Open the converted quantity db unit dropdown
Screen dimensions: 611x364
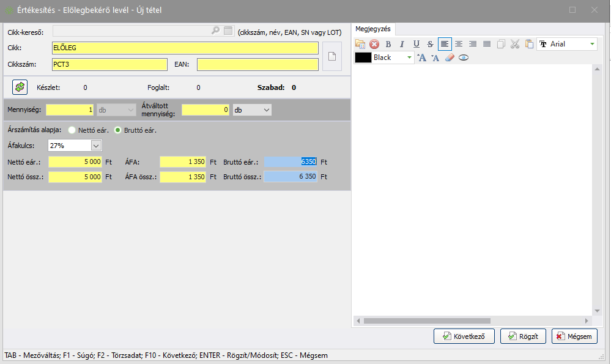coord(266,110)
